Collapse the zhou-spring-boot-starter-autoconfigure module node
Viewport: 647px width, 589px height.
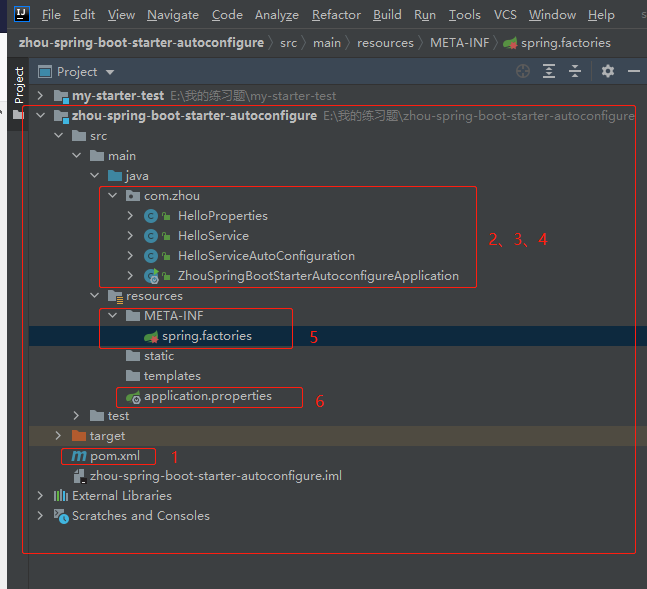tap(40, 116)
